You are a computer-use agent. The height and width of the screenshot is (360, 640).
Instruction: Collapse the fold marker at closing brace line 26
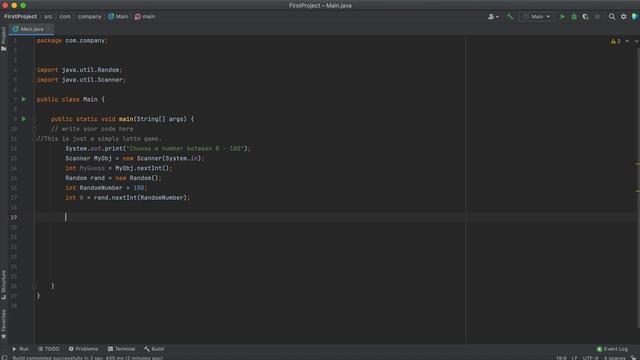pyautogui.click(x=34, y=286)
